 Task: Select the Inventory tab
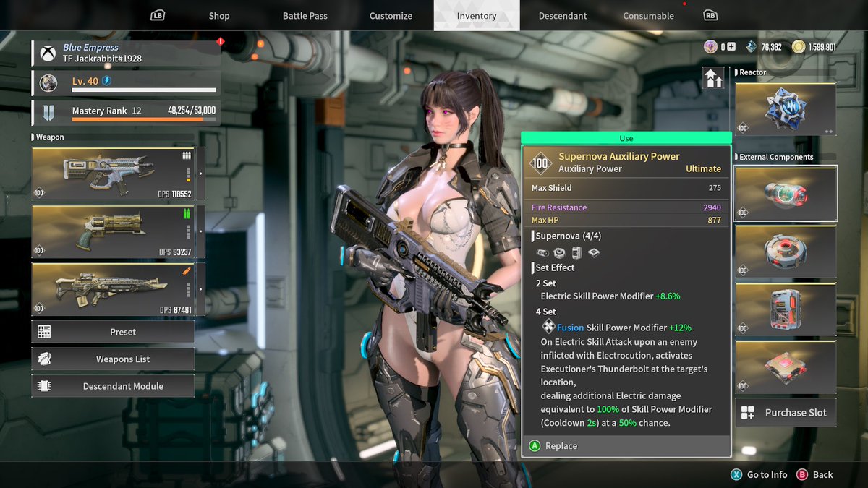pos(477,16)
